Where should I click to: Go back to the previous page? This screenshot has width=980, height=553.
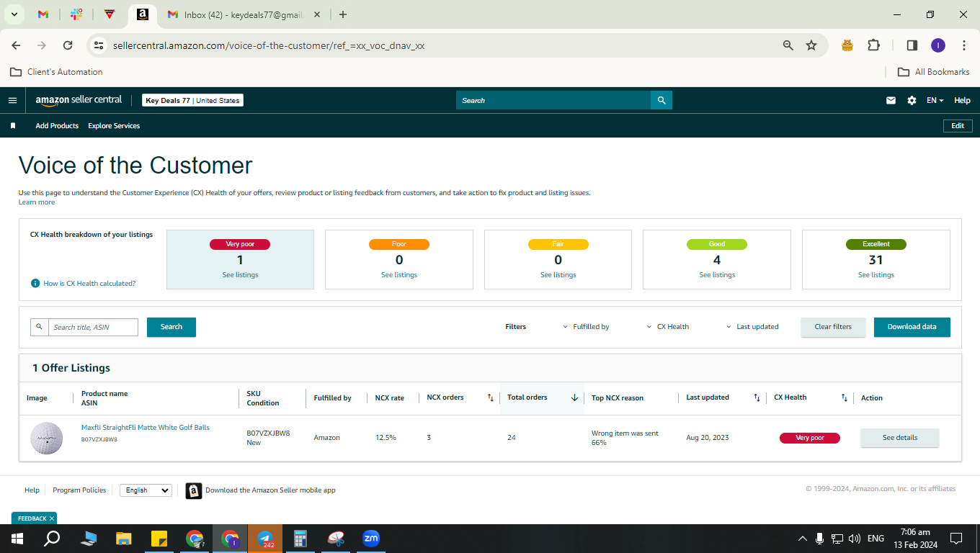point(16,45)
